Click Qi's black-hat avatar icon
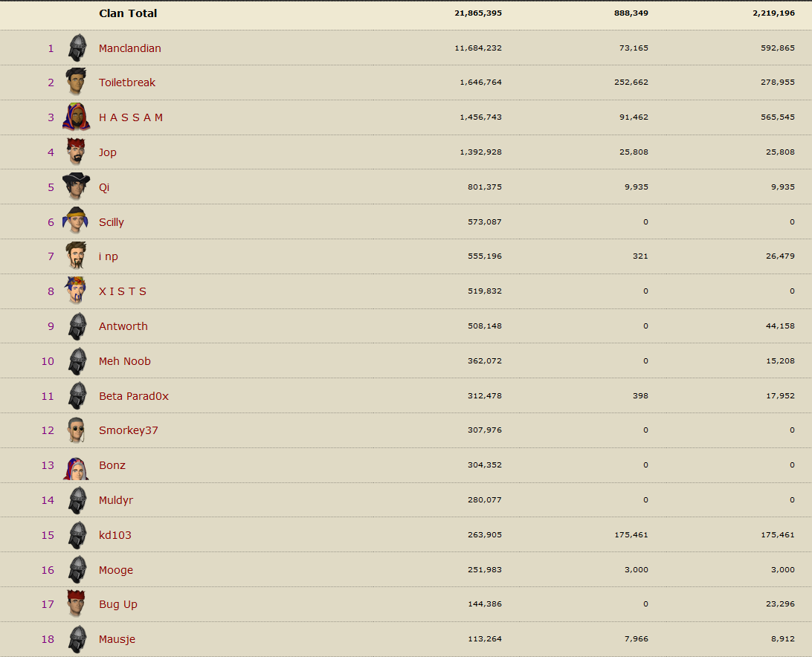This screenshot has width=812, height=657. pos(76,187)
